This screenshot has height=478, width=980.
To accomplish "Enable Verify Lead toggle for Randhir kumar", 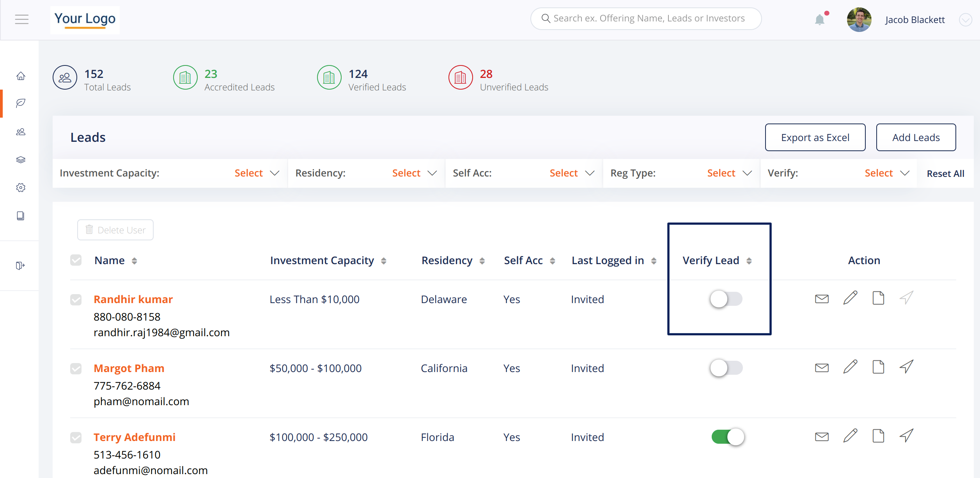I will (x=726, y=299).
